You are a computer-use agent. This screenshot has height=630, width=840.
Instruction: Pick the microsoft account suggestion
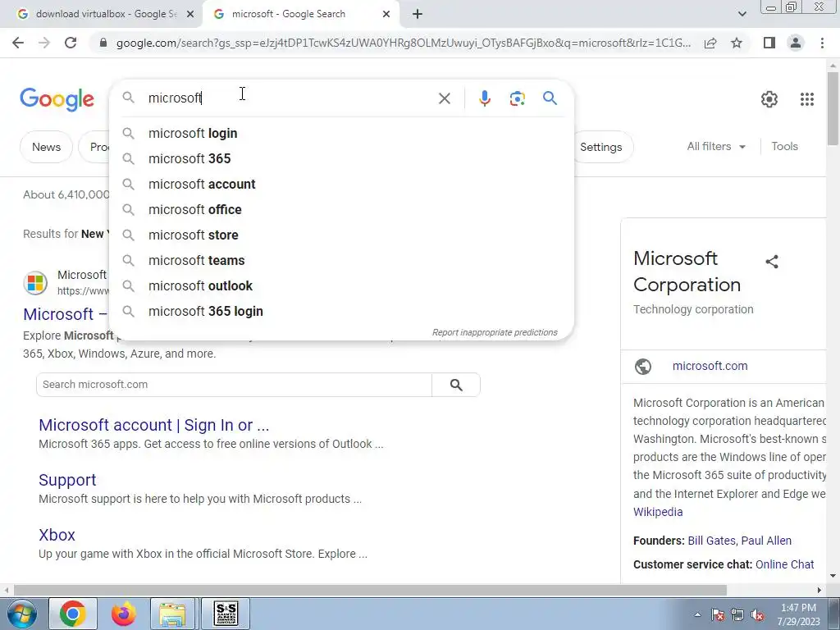coord(341,185)
